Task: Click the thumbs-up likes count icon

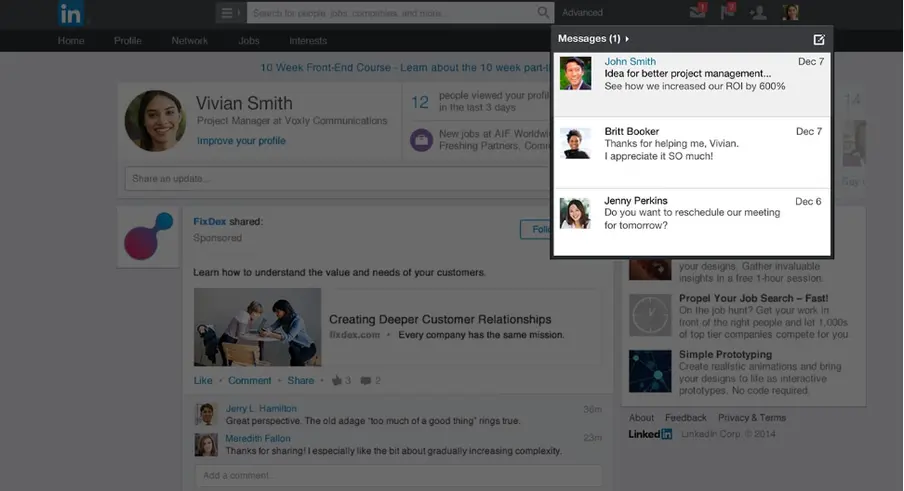Action: pyautogui.click(x=337, y=381)
